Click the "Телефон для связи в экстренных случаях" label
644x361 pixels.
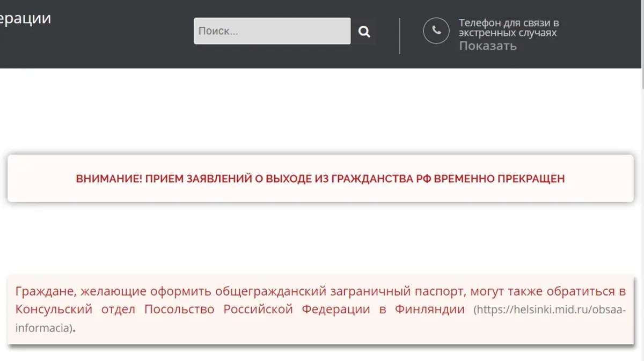pyautogui.click(x=508, y=28)
